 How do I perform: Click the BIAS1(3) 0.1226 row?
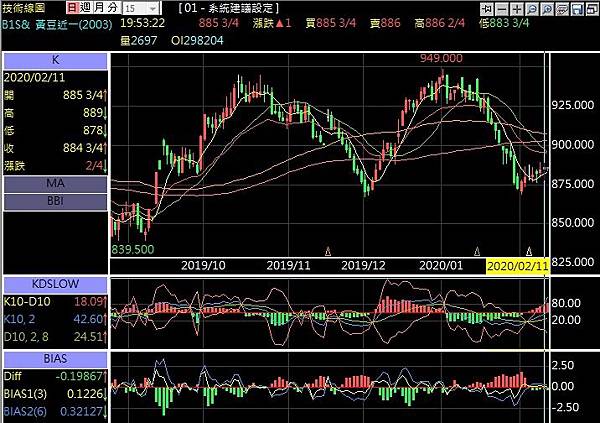pos(55,394)
